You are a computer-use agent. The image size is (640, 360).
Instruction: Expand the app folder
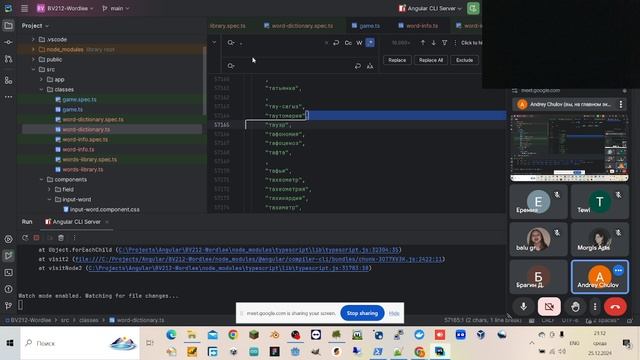[x=41, y=80]
